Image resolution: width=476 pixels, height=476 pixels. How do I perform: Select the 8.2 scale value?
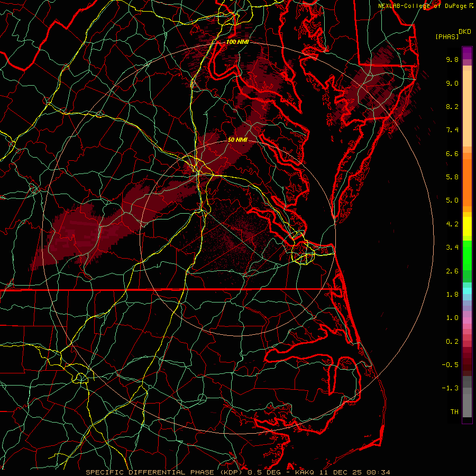452,106
